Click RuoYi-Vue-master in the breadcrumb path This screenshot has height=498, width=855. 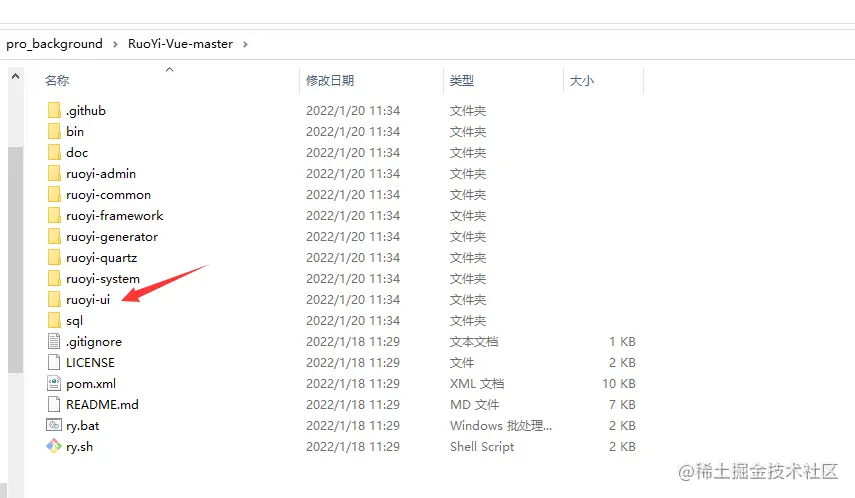click(x=180, y=44)
